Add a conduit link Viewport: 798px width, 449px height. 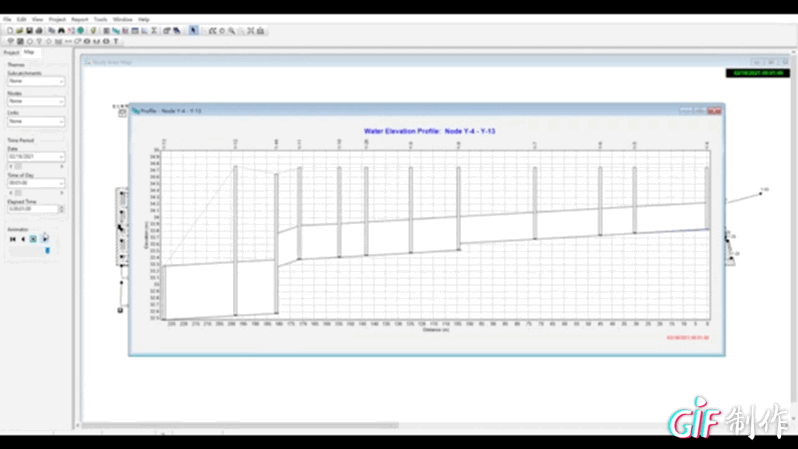[68, 41]
